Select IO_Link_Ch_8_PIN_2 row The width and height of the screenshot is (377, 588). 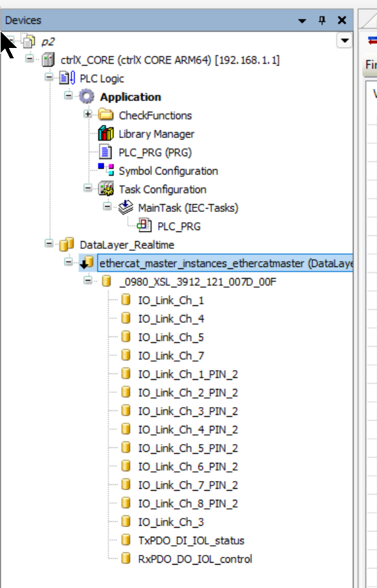pyautogui.click(x=188, y=504)
